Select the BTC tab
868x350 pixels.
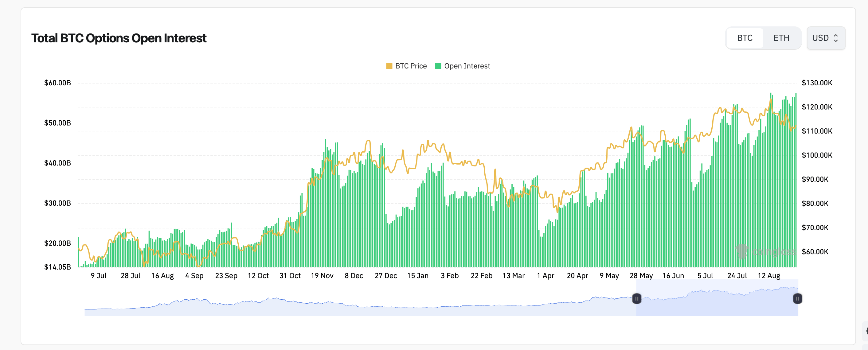point(745,38)
